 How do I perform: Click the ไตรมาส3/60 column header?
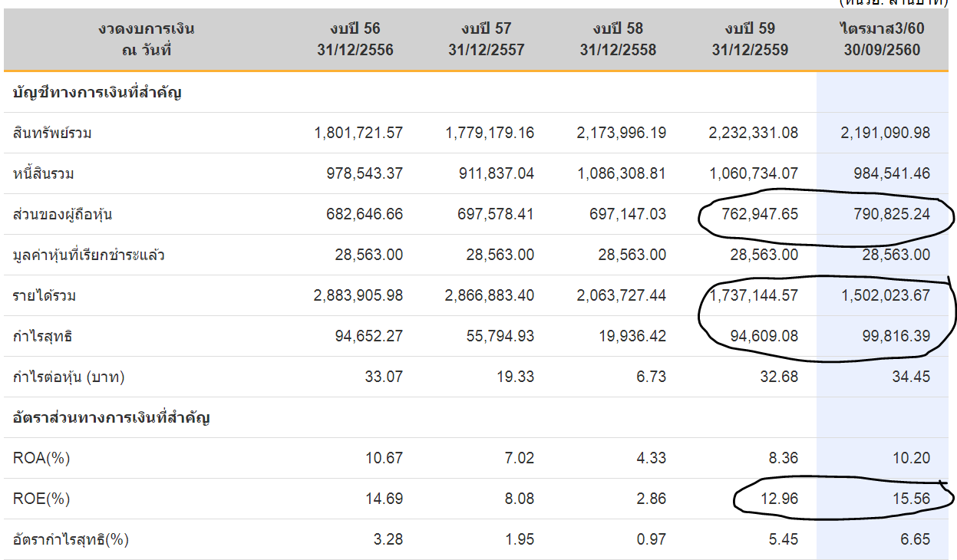pyautogui.click(x=881, y=39)
